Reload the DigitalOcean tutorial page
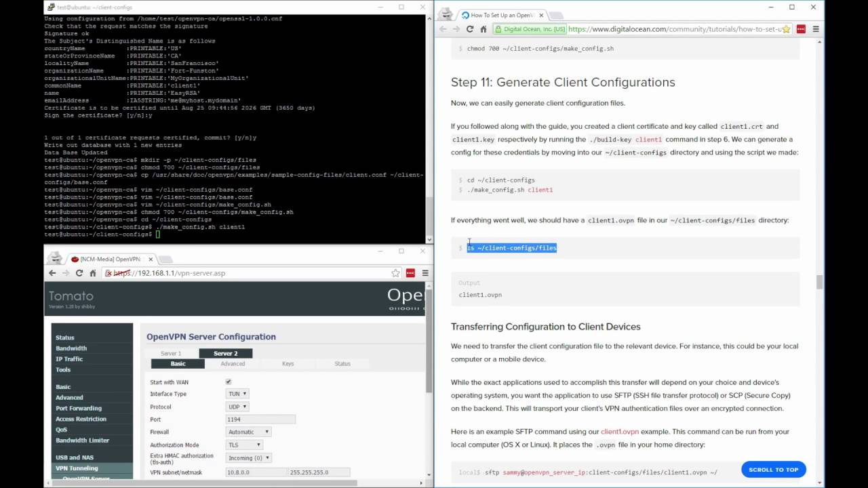 click(470, 29)
